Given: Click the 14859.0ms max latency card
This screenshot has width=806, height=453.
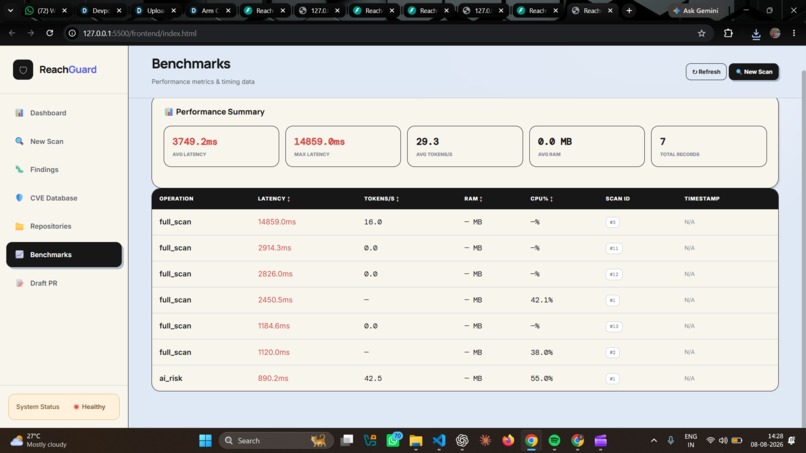Looking at the screenshot, I should click(343, 147).
